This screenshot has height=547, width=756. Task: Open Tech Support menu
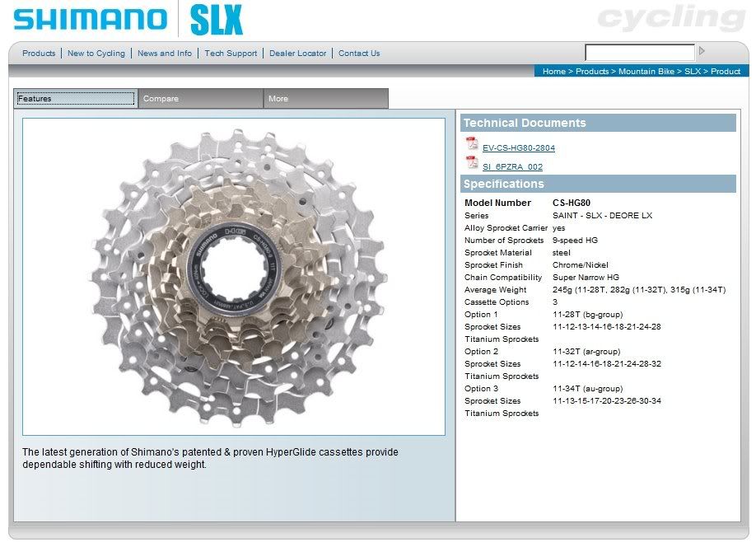click(231, 53)
